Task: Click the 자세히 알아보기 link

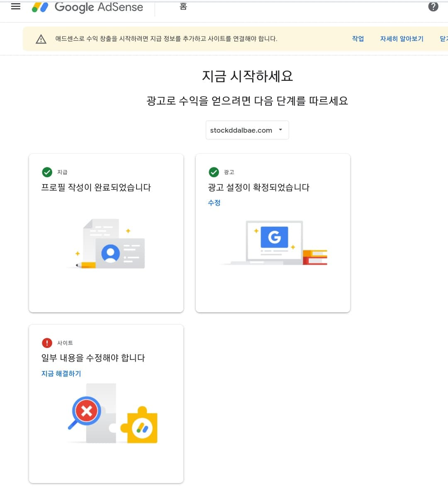Action: (402, 39)
